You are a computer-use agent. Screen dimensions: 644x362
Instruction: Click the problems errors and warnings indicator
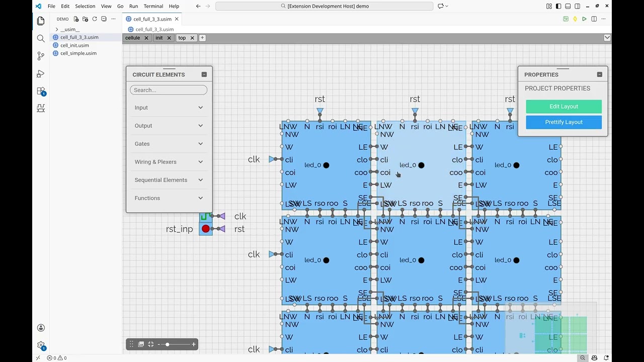click(x=57, y=358)
